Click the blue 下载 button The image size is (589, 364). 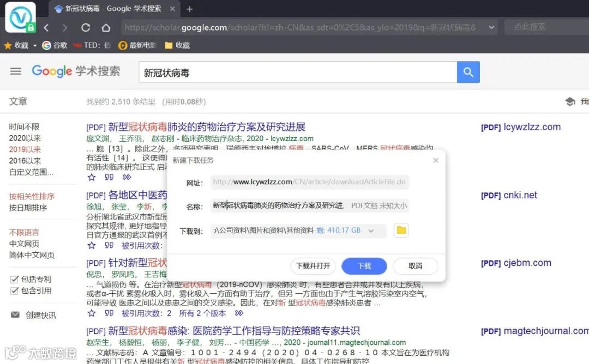coord(364,266)
